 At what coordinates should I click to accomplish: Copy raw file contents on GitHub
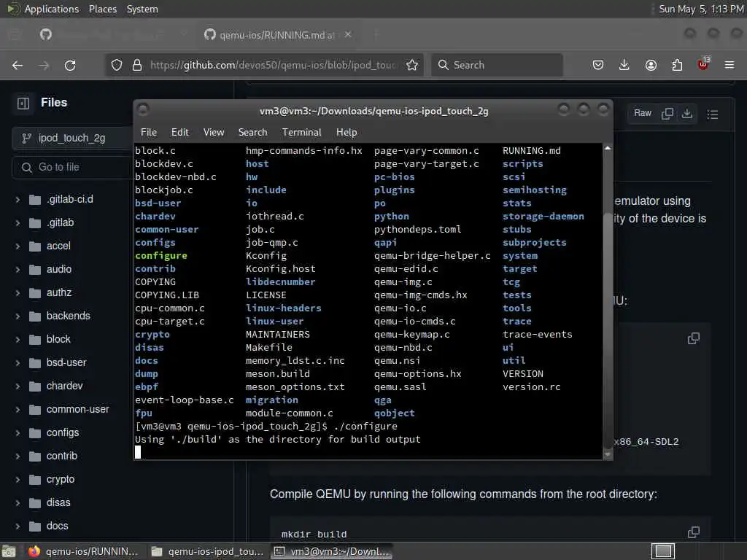667,113
